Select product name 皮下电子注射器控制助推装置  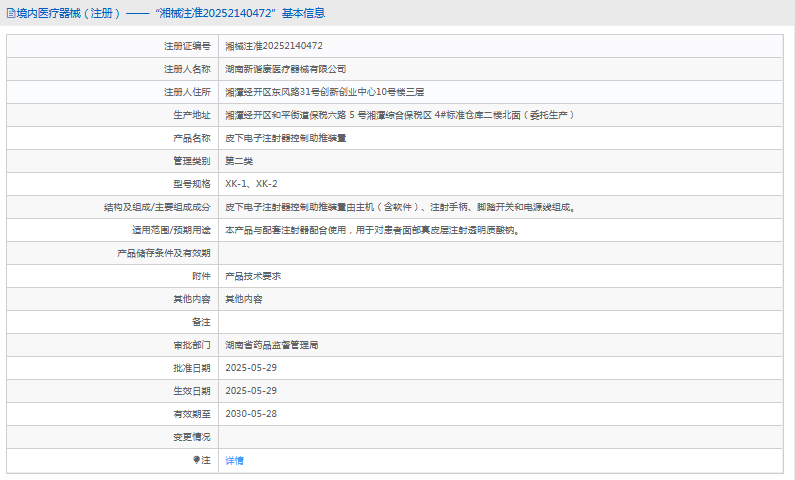click(x=286, y=138)
